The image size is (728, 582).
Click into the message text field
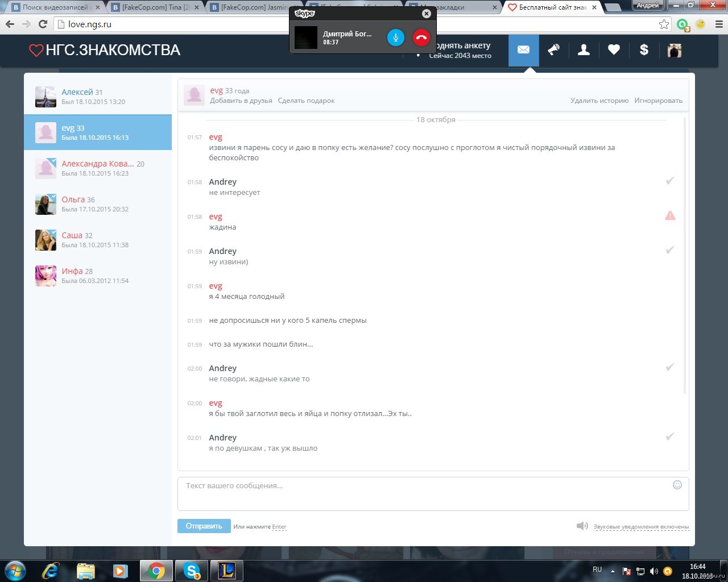tap(433, 494)
